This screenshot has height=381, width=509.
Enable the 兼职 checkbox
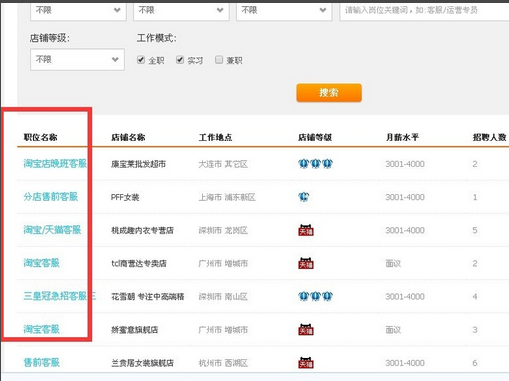pyautogui.click(x=219, y=60)
